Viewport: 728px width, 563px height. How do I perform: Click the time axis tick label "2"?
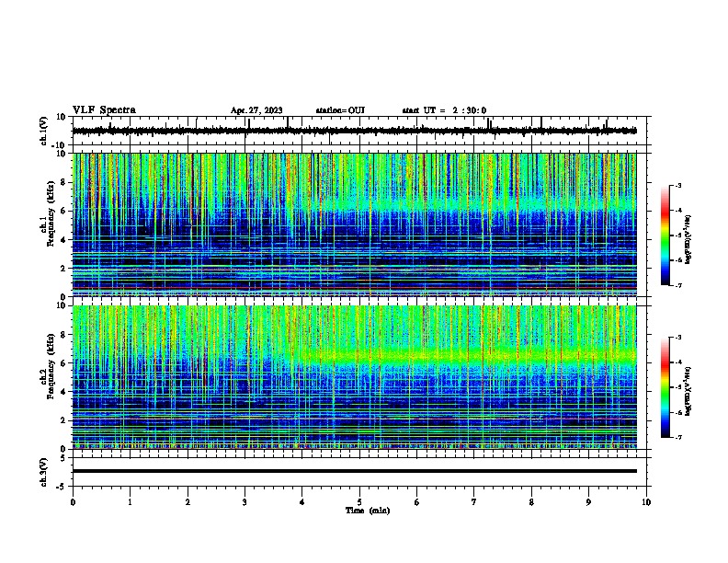click(x=188, y=502)
